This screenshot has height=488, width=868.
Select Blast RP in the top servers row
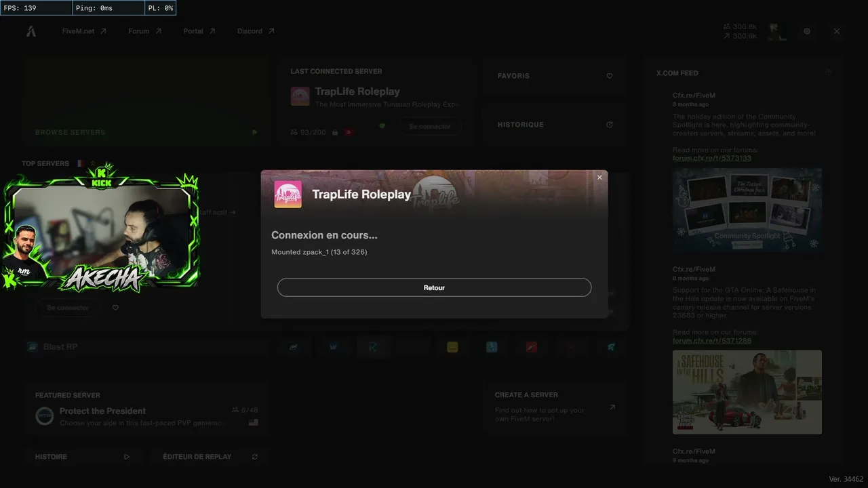[146, 347]
